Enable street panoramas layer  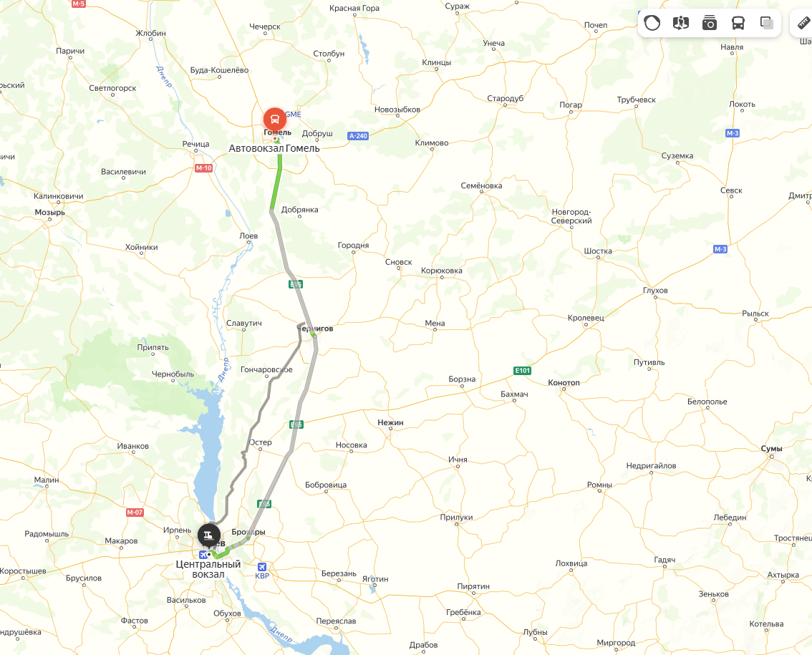point(680,23)
